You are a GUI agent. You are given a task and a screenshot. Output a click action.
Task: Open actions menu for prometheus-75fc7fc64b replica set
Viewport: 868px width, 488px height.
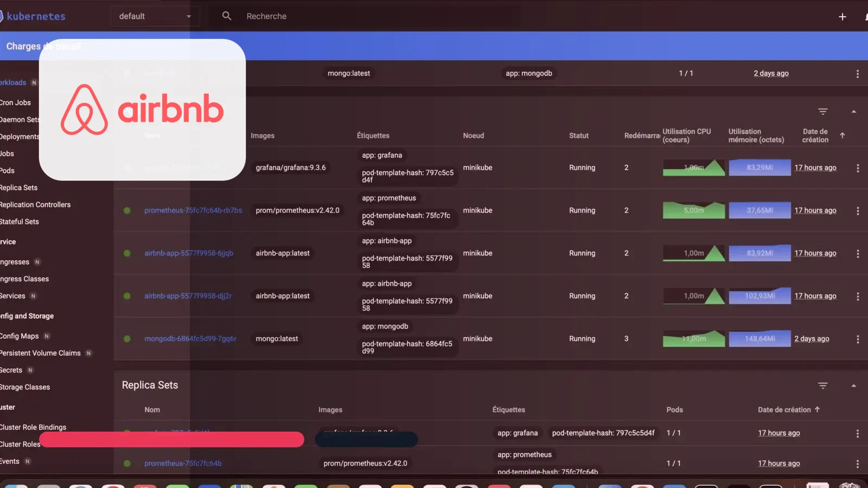[858, 464]
